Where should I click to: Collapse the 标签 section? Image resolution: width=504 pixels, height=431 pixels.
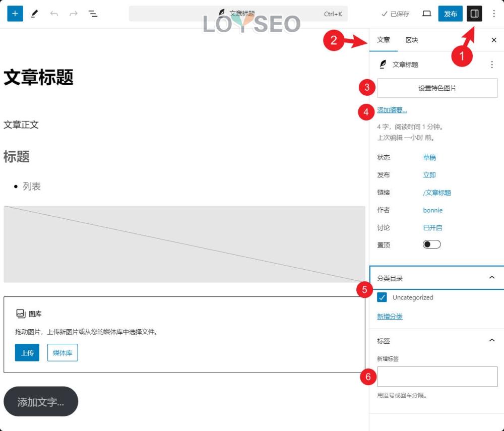(x=492, y=341)
